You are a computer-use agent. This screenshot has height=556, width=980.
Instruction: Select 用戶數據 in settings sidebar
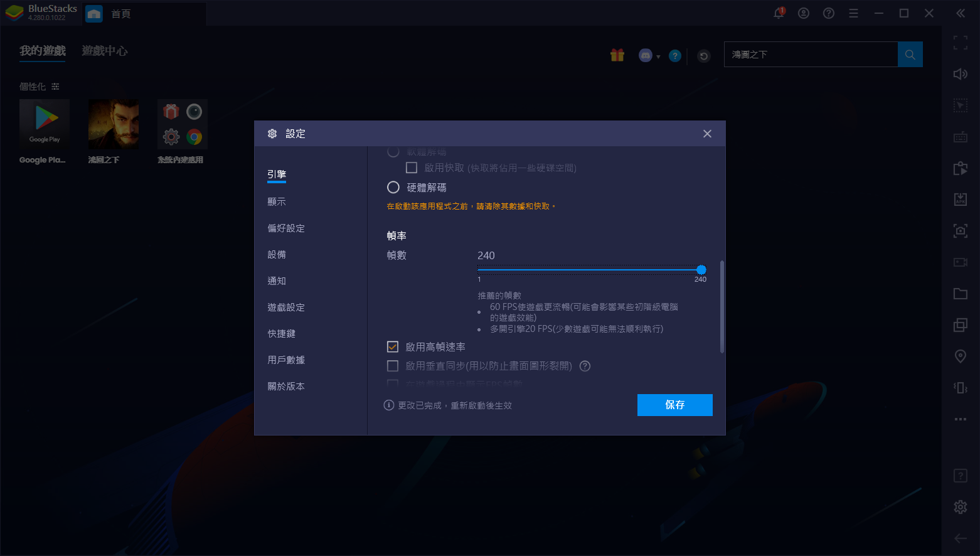tap(286, 360)
